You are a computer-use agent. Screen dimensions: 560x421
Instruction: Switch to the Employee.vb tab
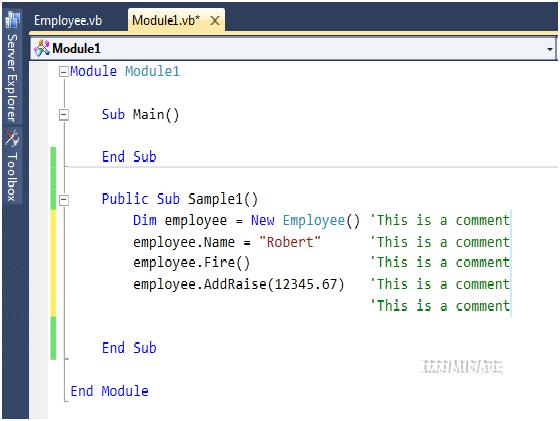coord(68,20)
